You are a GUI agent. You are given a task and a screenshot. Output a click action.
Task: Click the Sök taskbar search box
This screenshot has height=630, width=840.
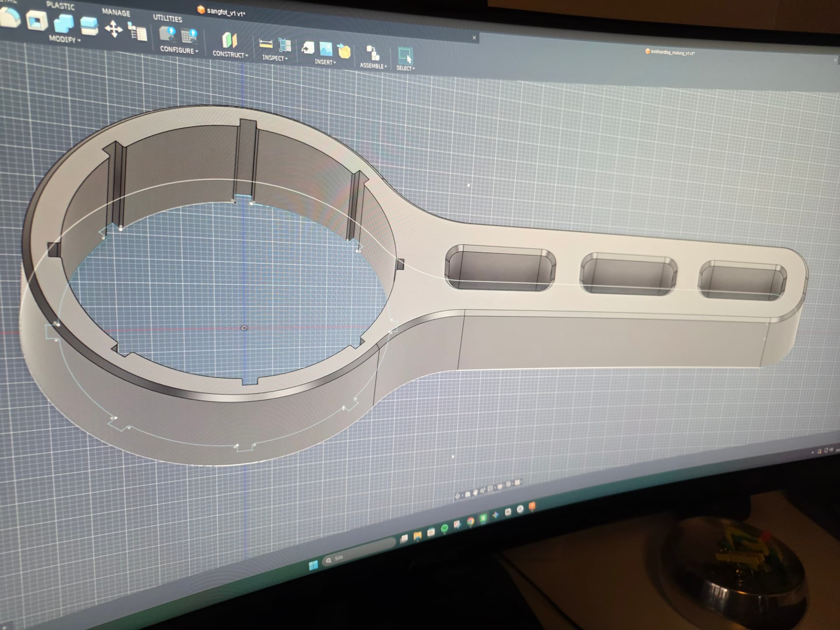coord(359,552)
